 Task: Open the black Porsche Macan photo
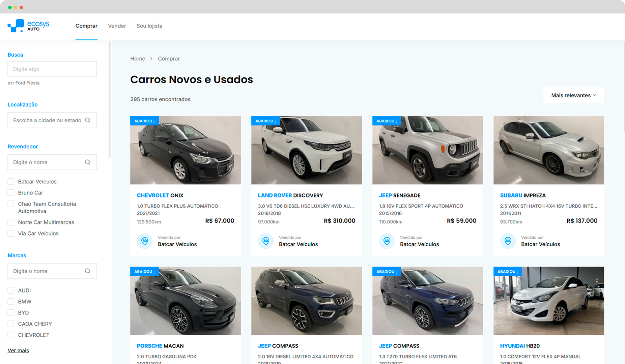[186, 301]
